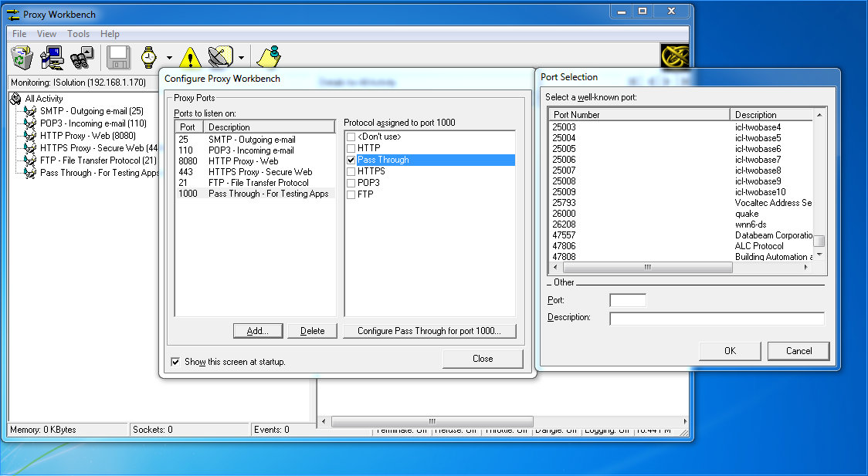Open the Tools menu
The width and height of the screenshot is (868, 476).
(x=78, y=33)
